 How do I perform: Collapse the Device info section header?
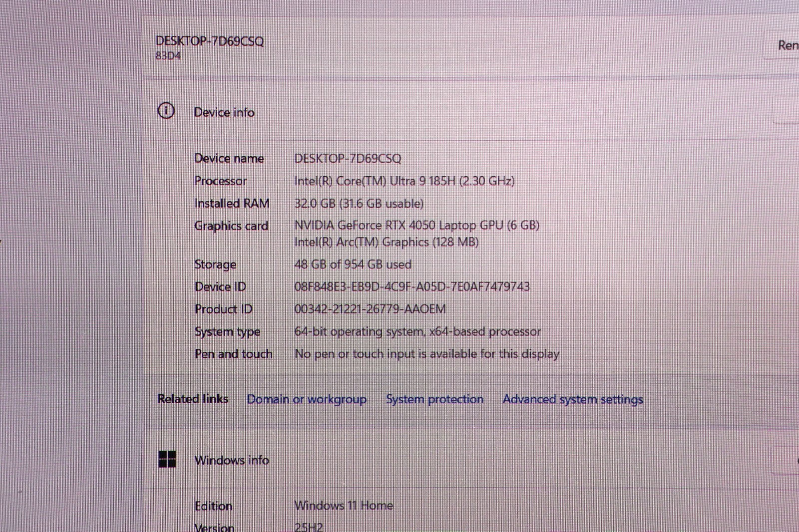(472, 111)
